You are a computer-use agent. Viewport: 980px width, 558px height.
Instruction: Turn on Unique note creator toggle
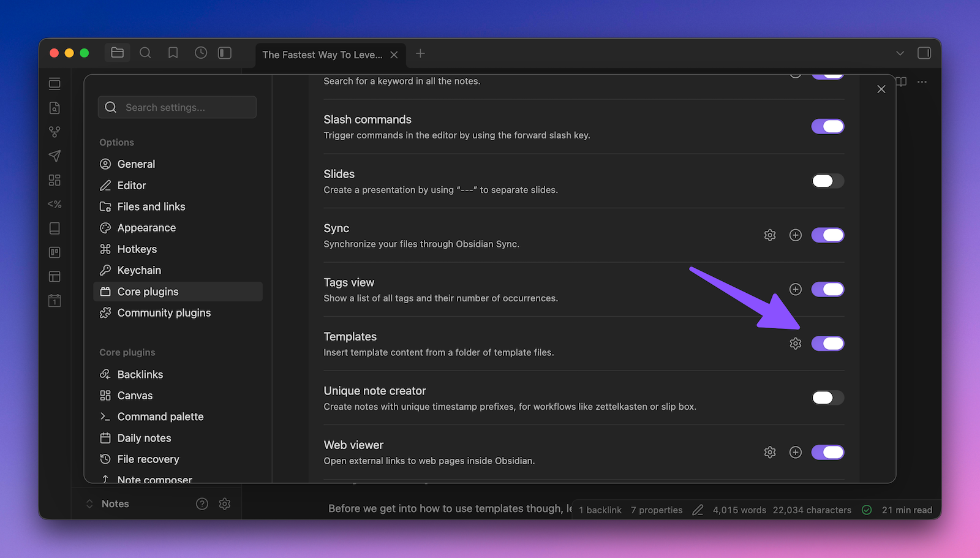[x=827, y=398]
